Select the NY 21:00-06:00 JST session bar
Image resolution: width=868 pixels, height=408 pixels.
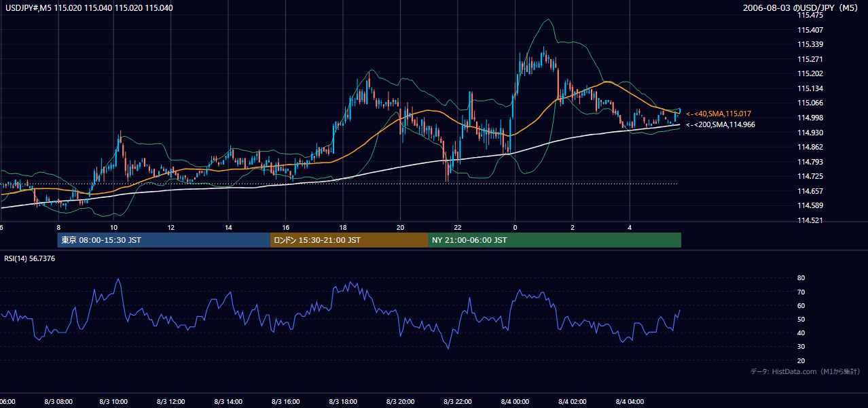pyautogui.click(x=554, y=240)
